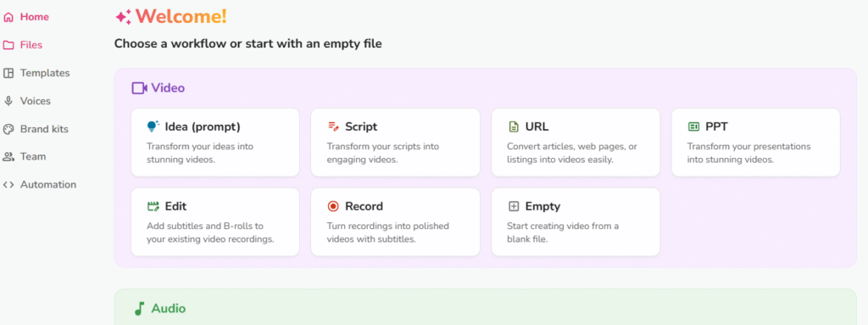The height and width of the screenshot is (325, 868).
Task: Click 'Choose a workflow or start' subtitle
Action: [x=248, y=43]
